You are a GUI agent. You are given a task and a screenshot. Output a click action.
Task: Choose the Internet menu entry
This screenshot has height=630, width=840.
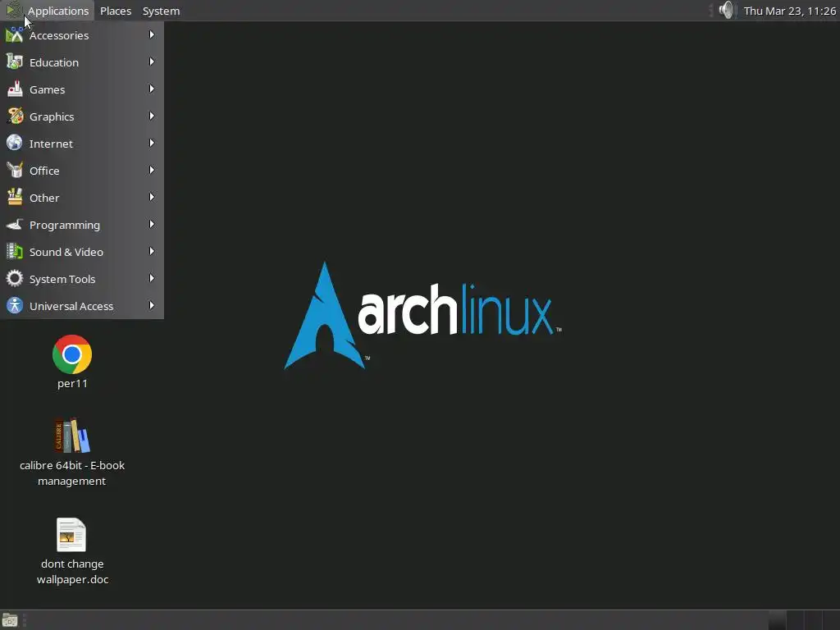click(82, 144)
